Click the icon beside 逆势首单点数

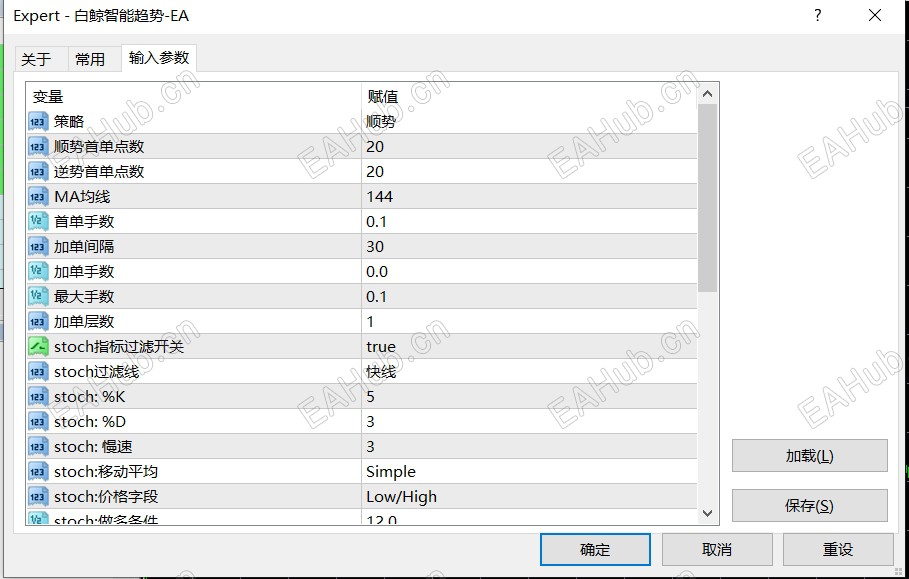coord(38,172)
